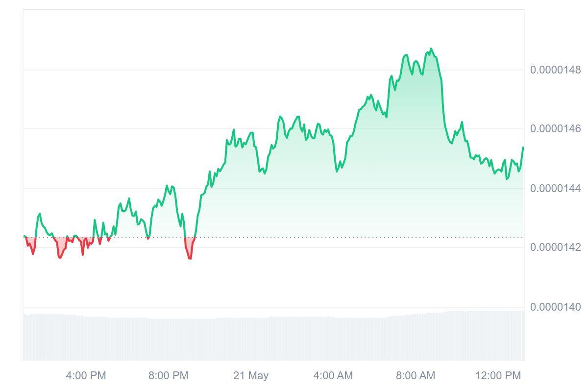Click the volume bars above 8:00 AM
588x392 pixels.
click(416, 337)
